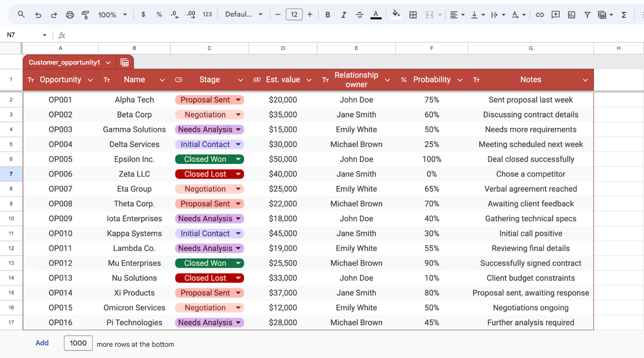Open the Name box dropdown arrow
This screenshot has height=358, width=644.
click(x=45, y=35)
